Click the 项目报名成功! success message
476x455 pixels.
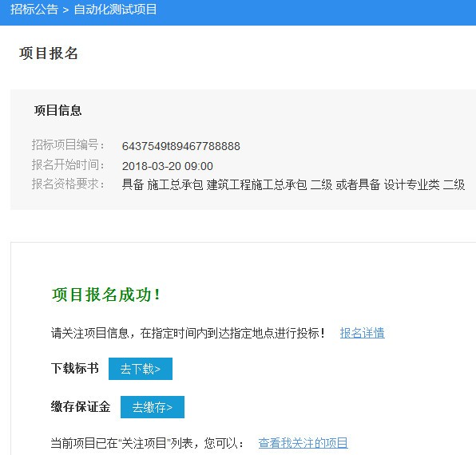coord(106,295)
